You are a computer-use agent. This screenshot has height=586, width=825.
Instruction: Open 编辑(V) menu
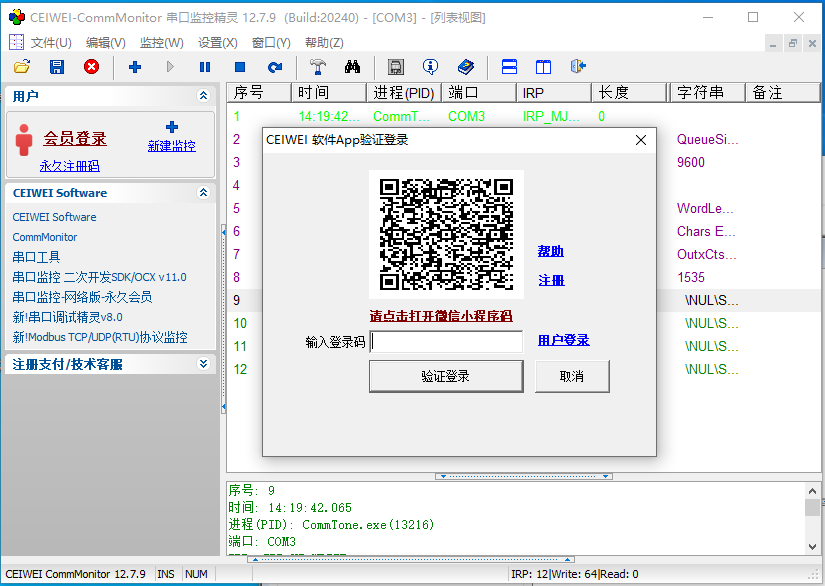pos(106,43)
